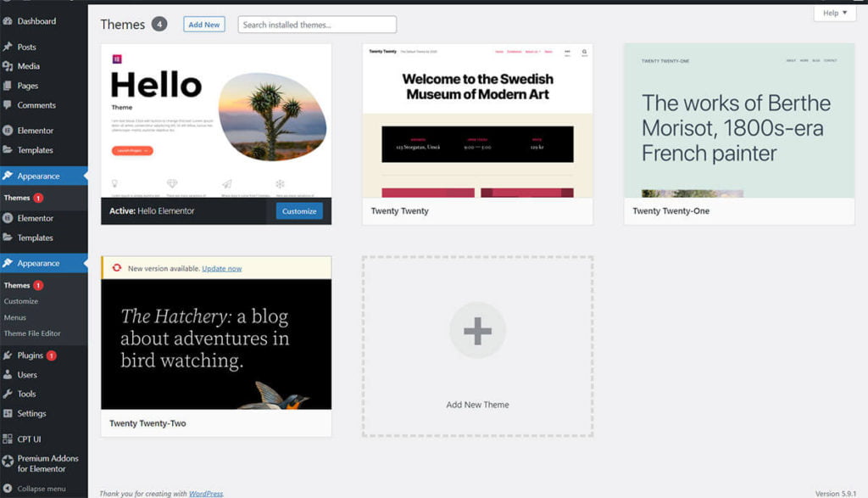Click the Tools wrench icon
868x498 pixels.
tap(8, 394)
